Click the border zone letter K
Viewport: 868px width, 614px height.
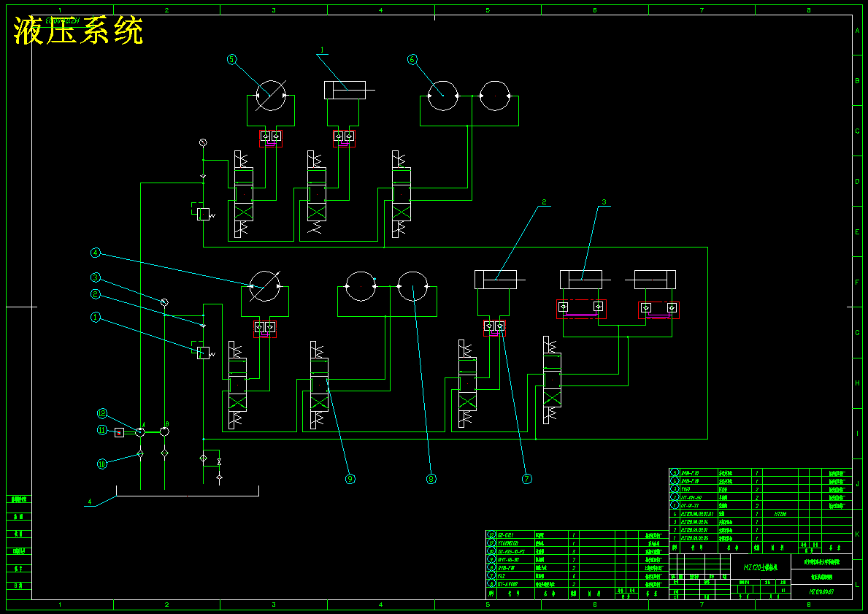858,534
